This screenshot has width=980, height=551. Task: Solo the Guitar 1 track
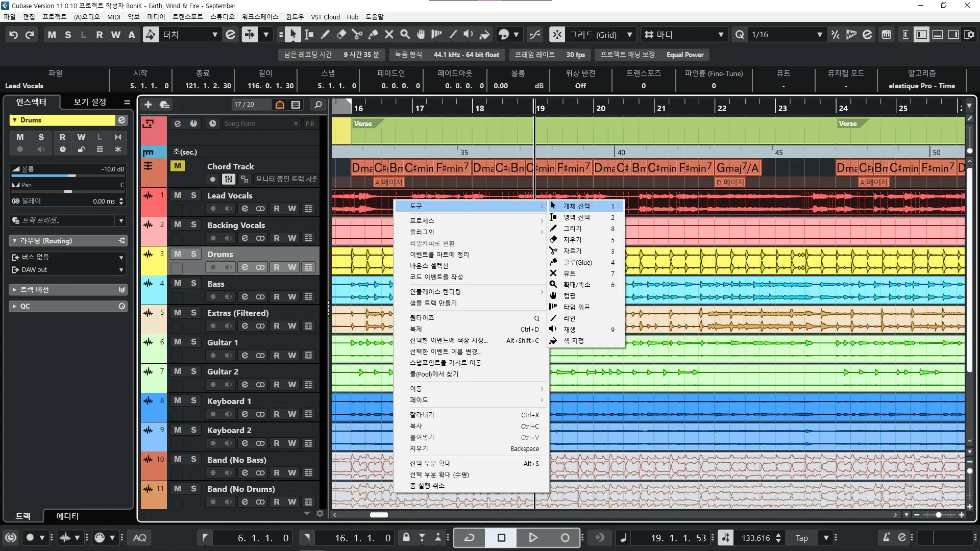pos(193,342)
